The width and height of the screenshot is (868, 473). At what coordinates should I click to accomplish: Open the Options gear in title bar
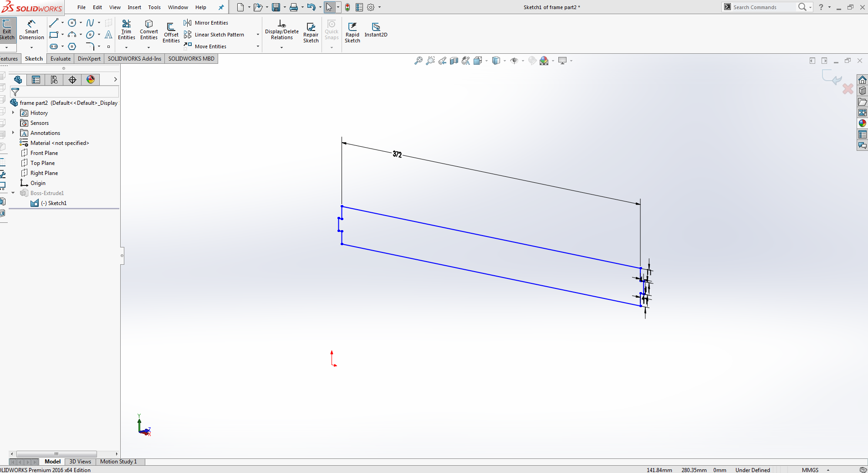pyautogui.click(x=371, y=7)
